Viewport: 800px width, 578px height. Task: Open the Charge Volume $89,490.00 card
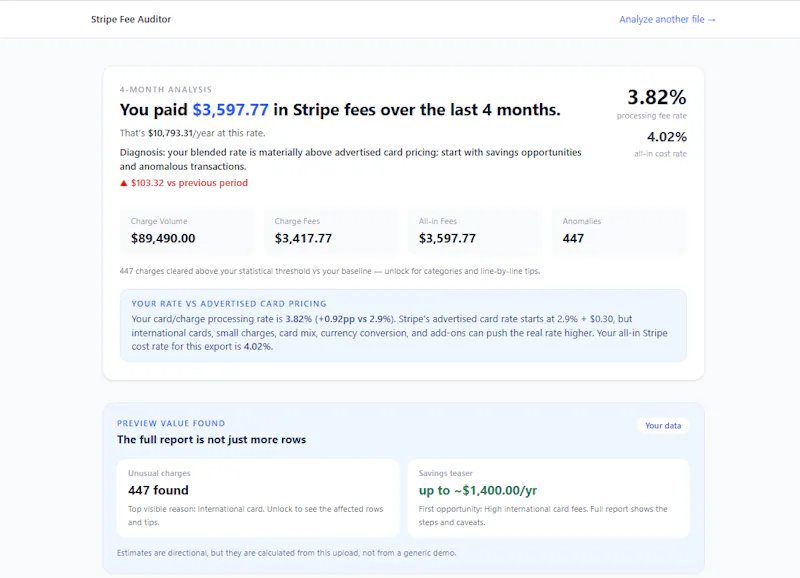pyautogui.click(x=186, y=232)
